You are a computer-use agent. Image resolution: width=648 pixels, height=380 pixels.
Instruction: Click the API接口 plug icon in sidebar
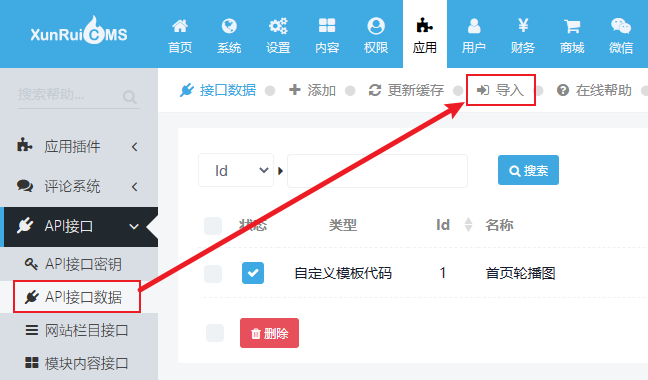coord(25,226)
